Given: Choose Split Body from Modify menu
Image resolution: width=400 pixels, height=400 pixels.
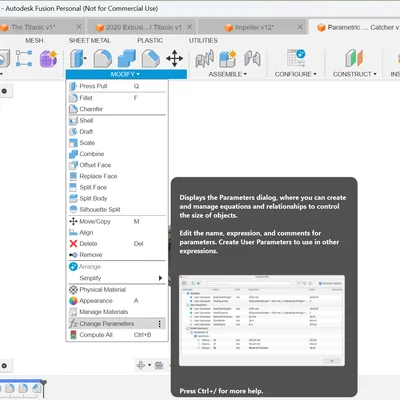Looking at the screenshot, I should click(117, 198).
